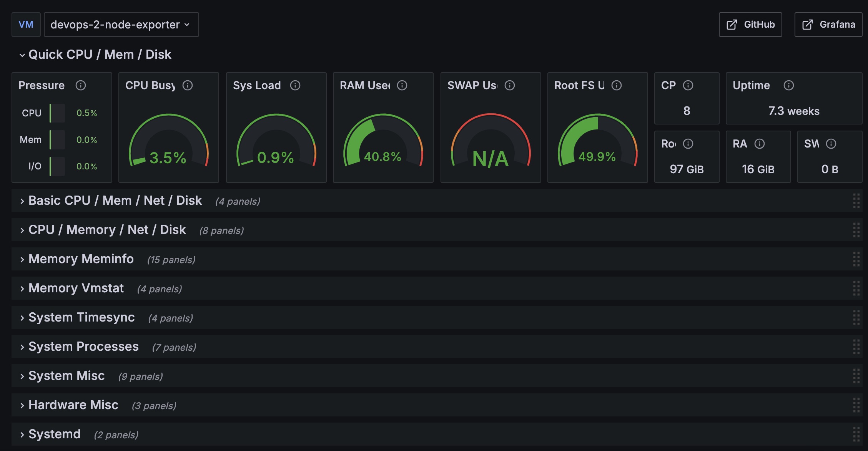Viewport: 868px width, 451px height.
Task: Click the Sys Load panel info icon
Action: (x=295, y=85)
